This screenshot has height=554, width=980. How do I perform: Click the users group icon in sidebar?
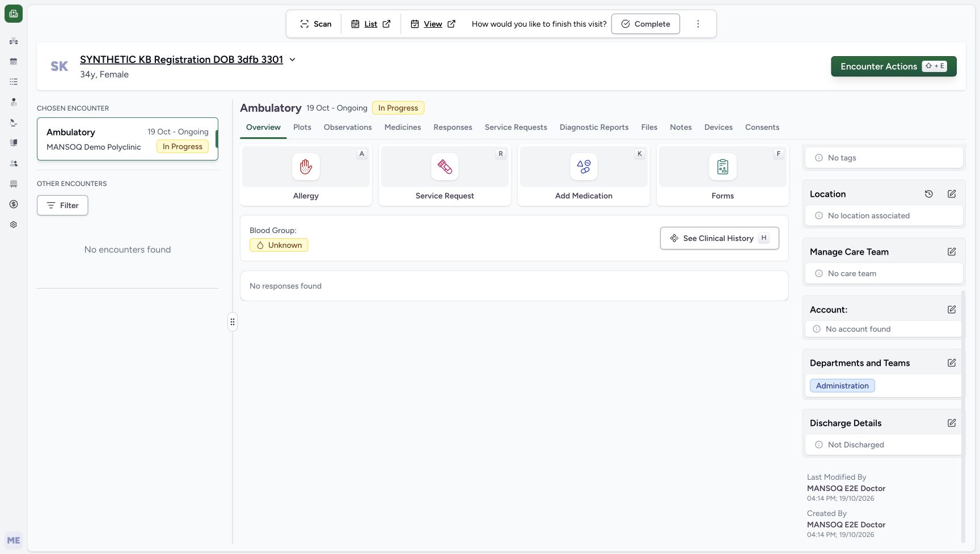[14, 163]
